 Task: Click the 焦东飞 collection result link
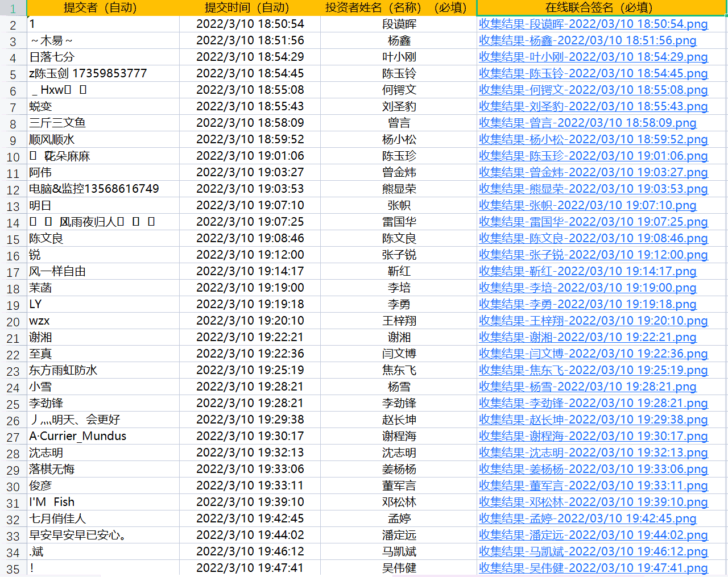(x=593, y=371)
